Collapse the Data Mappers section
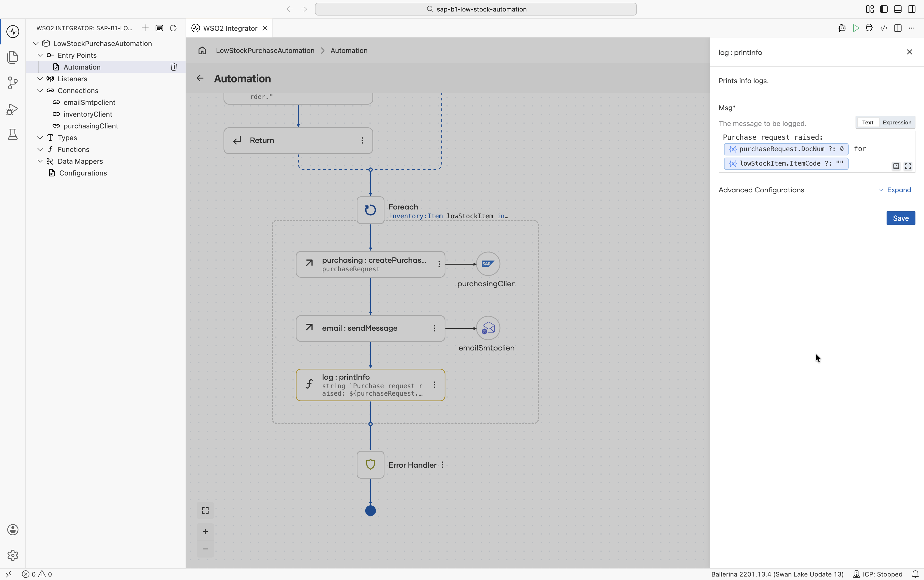 [x=40, y=161]
